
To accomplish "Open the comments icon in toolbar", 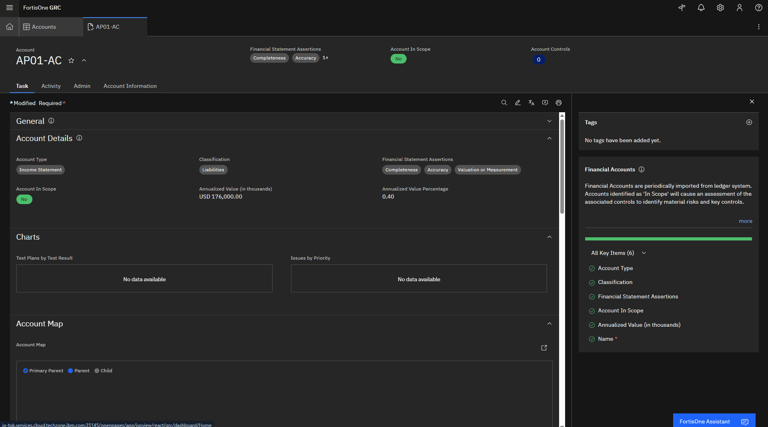I will point(545,103).
